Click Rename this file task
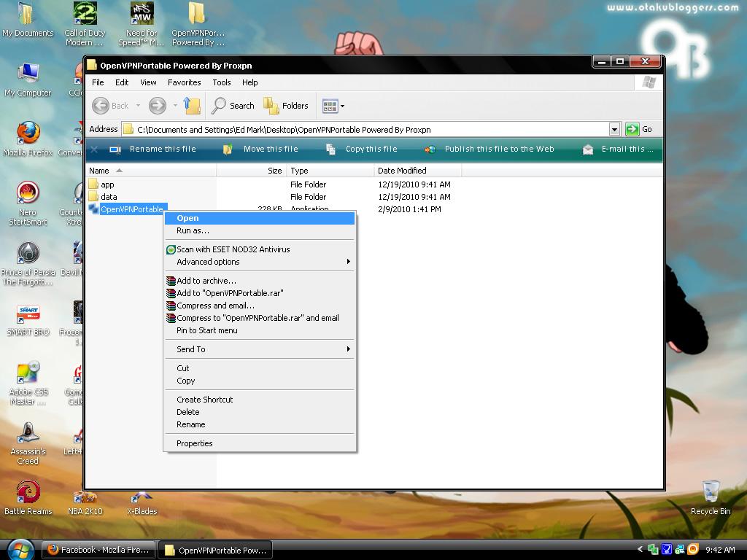This screenshot has width=747, height=560. (152, 149)
